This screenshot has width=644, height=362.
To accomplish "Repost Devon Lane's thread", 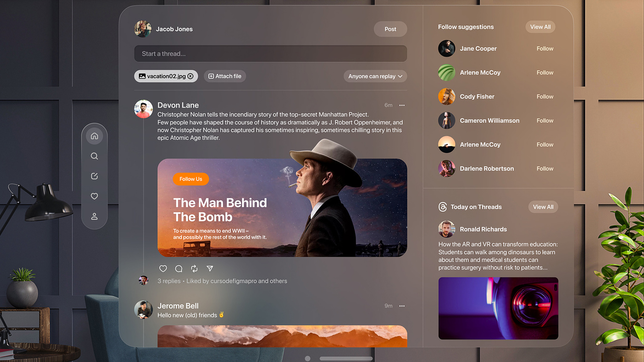I will [x=194, y=268].
